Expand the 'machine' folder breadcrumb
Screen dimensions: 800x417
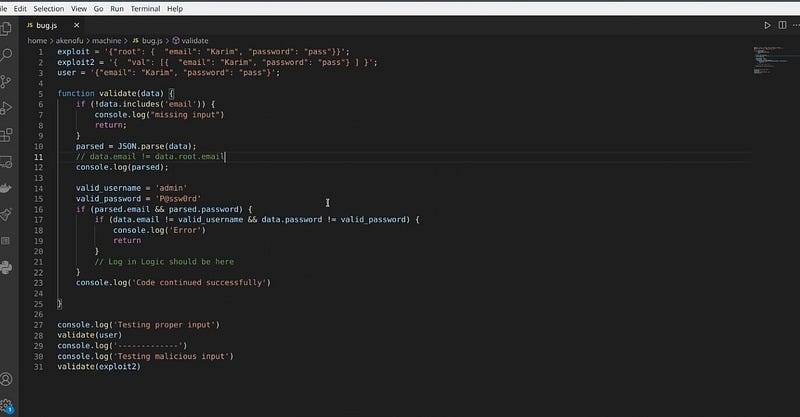click(106, 40)
